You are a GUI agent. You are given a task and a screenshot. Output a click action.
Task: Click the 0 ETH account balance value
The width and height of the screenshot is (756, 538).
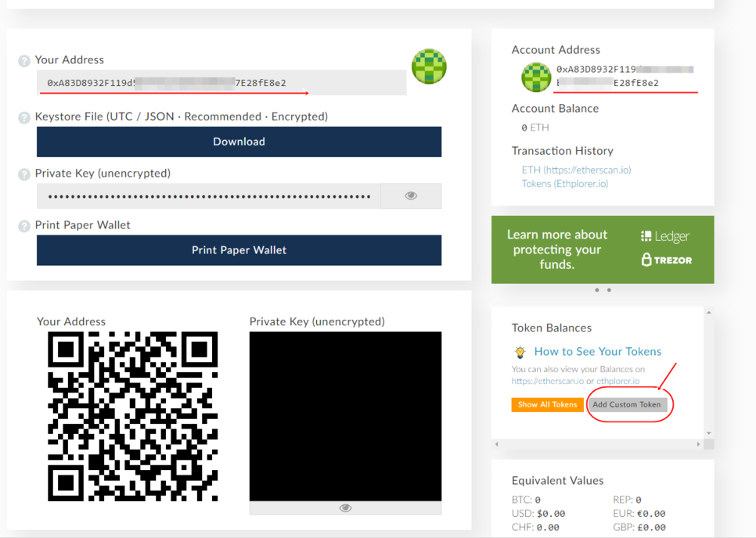pyautogui.click(x=535, y=127)
